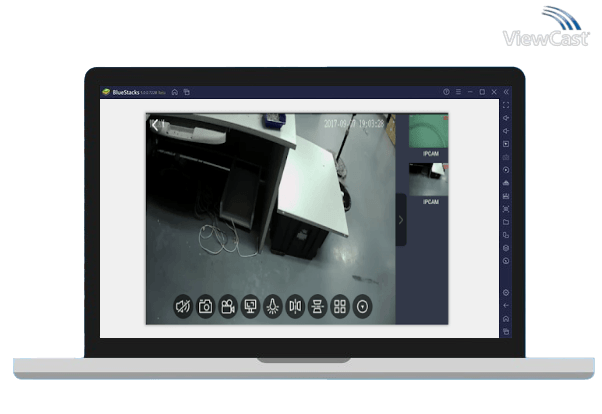602x414 pixels.
Task: Click BlueStacks rotate screen sidebar icon
Action: [506, 235]
